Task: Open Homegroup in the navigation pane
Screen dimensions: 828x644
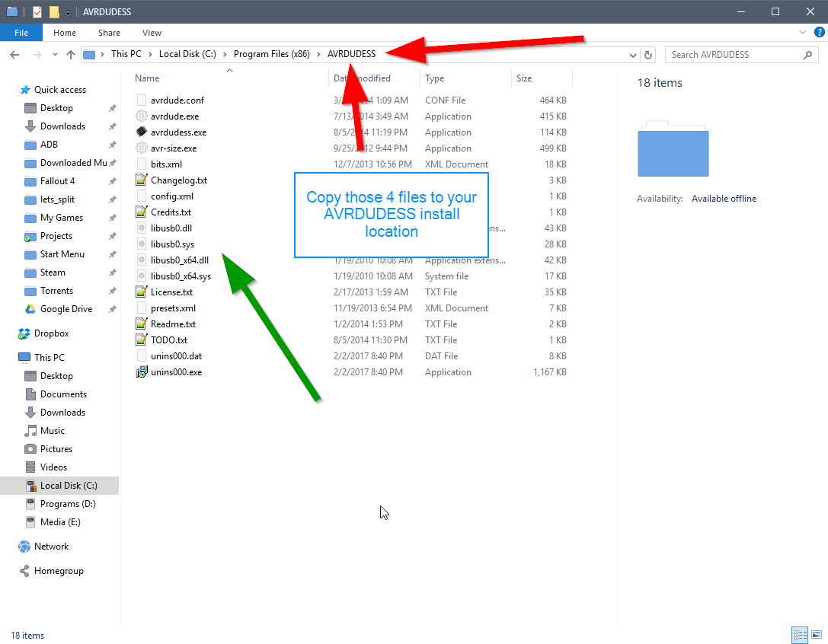Action: (59, 571)
